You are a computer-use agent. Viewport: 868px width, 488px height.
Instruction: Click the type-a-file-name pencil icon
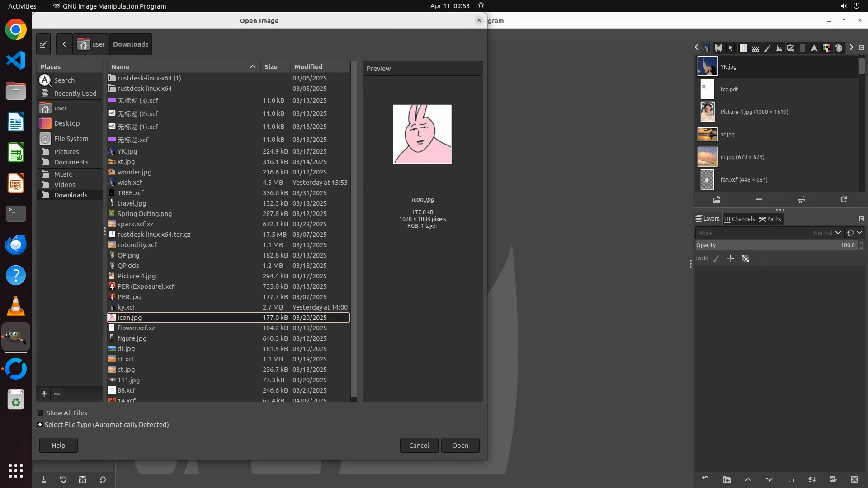[x=43, y=44]
